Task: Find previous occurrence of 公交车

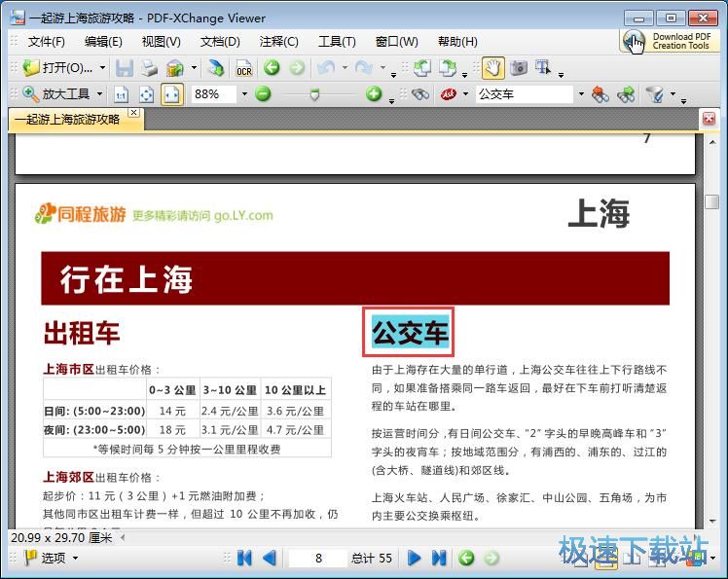Action: pyautogui.click(x=601, y=94)
